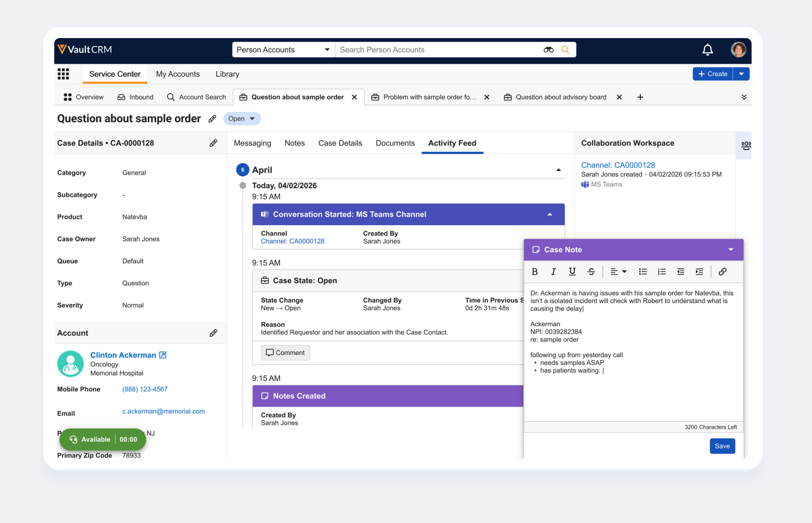Viewport: 812px width, 523px height.
Task: Collapse the Case Note panel
Action: 731,250
